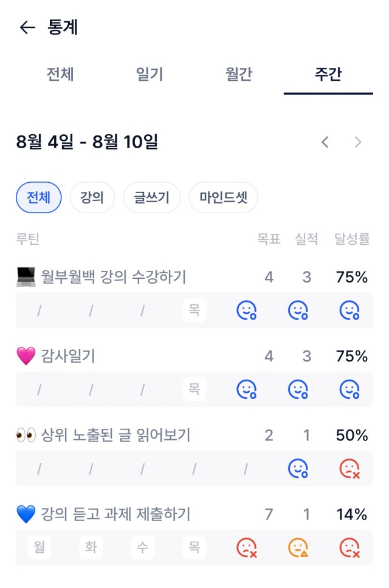Click the red sad face in 상위 노출된 글 row
Viewport: 389px width, 588px height.
[x=349, y=469]
